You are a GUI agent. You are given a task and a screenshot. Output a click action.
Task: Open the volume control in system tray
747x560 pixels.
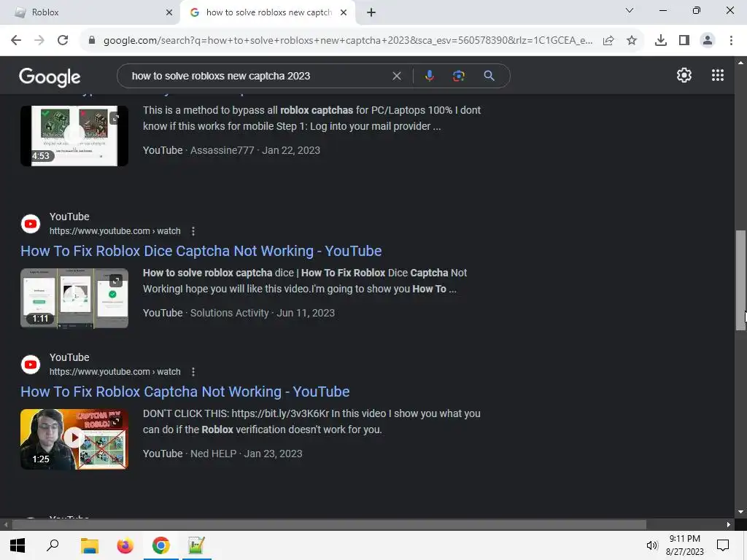pyautogui.click(x=651, y=545)
